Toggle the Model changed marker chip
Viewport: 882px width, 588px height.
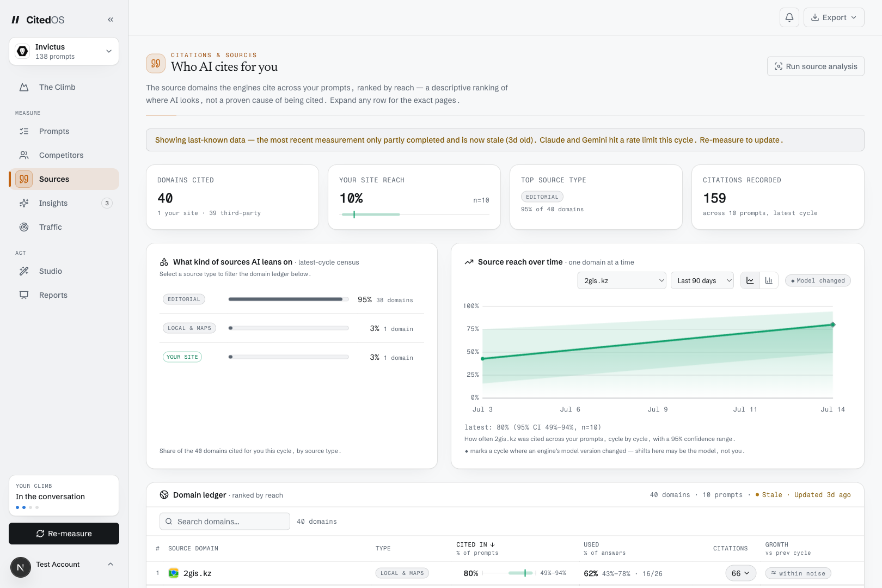pyautogui.click(x=818, y=280)
